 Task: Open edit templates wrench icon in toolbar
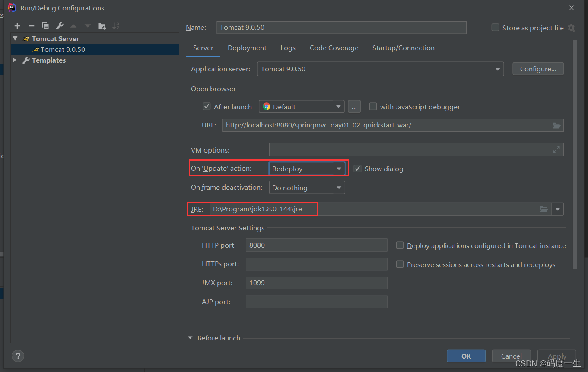click(60, 26)
